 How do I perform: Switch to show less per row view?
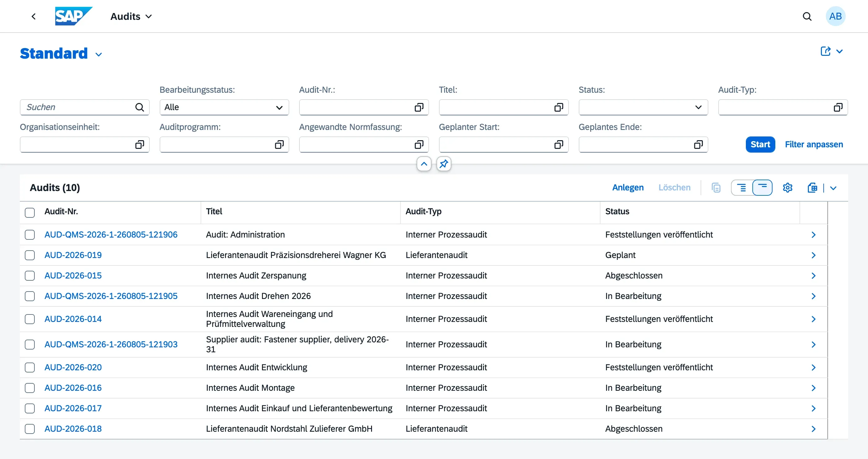[x=762, y=188]
